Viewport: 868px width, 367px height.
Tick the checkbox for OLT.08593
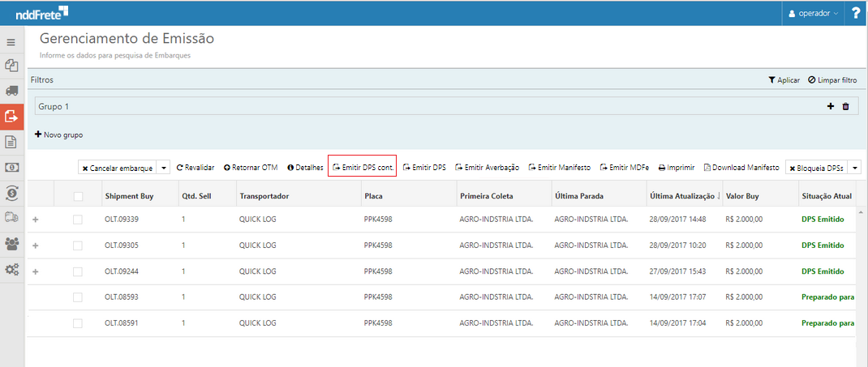coord(78,297)
